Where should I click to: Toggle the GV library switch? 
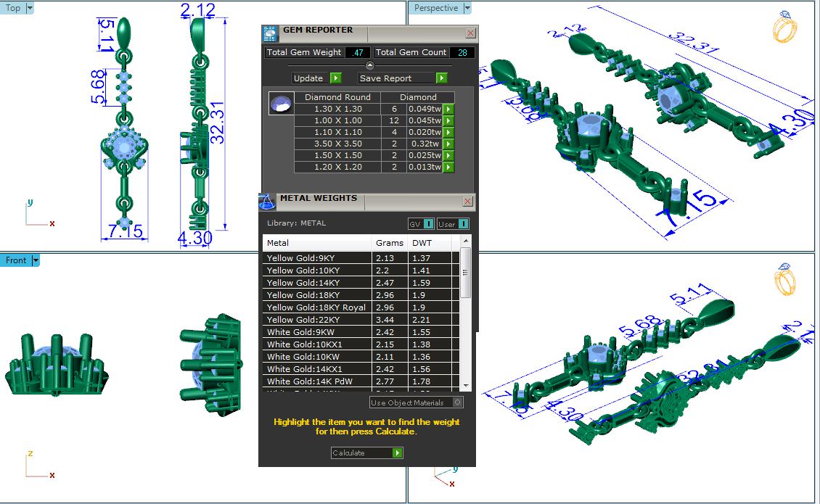428,224
